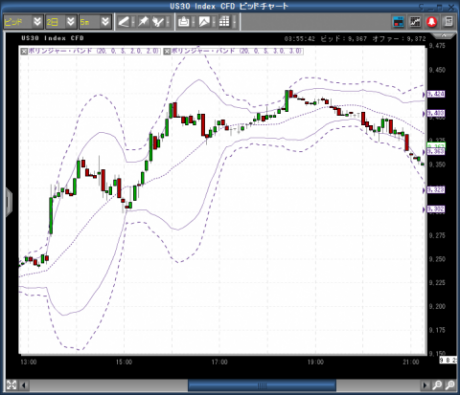460x395 pixels.
Task: Select the line drawing tool
Action: [124, 22]
